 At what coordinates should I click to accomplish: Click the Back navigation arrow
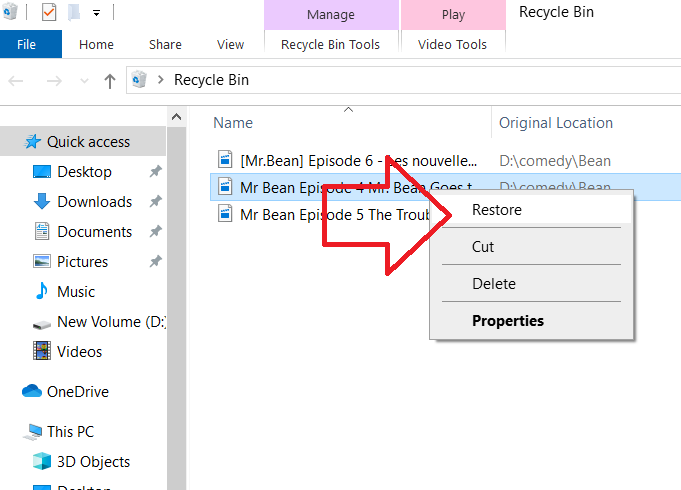pos(16,81)
